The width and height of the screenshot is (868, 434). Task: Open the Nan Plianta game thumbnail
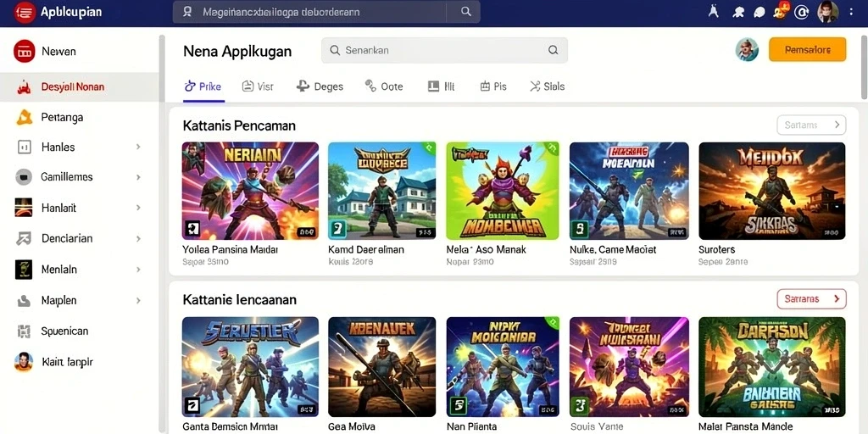[x=504, y=366]
